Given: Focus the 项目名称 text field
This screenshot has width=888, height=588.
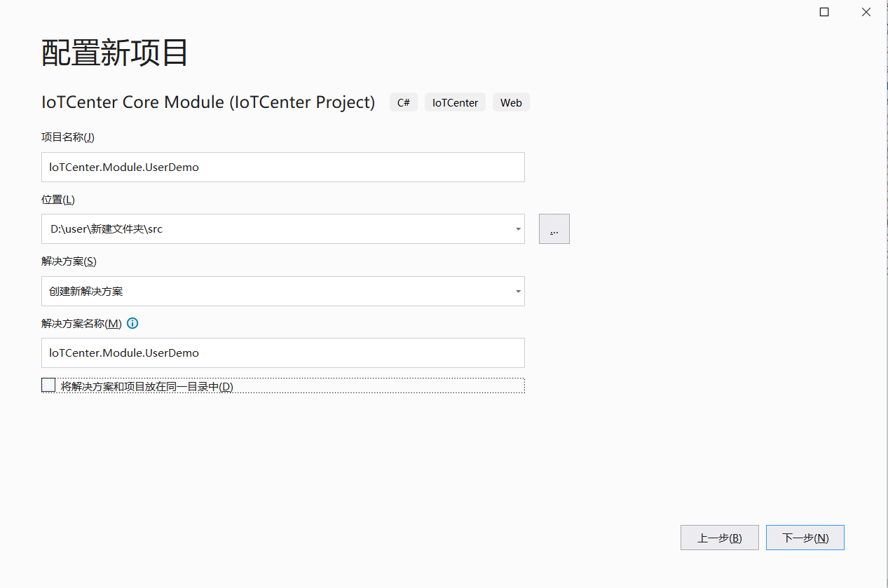Looking at the screenshot, I should pyautogui.click(x=282, y=167).
